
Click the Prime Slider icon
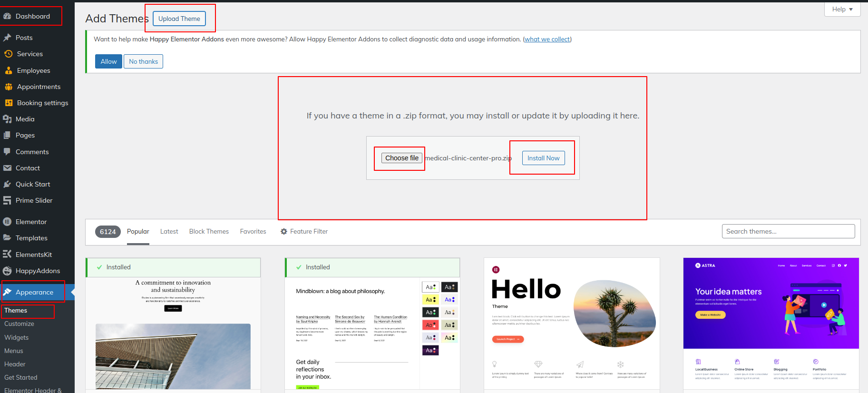7,200
